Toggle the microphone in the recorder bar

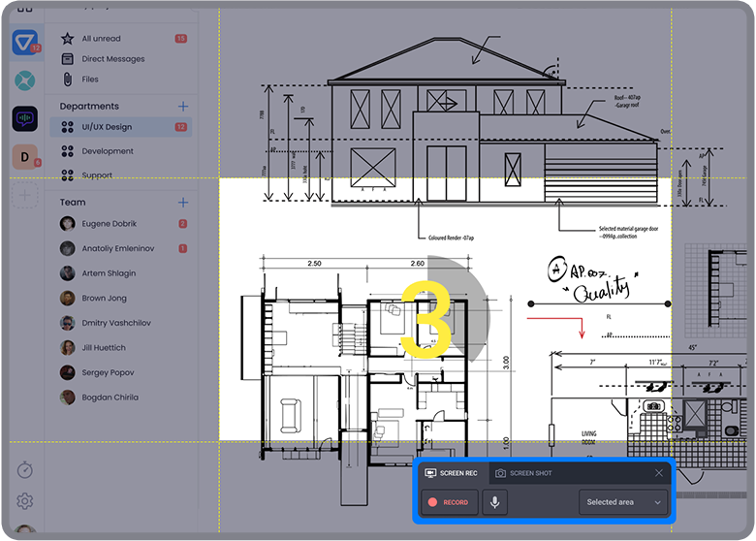495,502
